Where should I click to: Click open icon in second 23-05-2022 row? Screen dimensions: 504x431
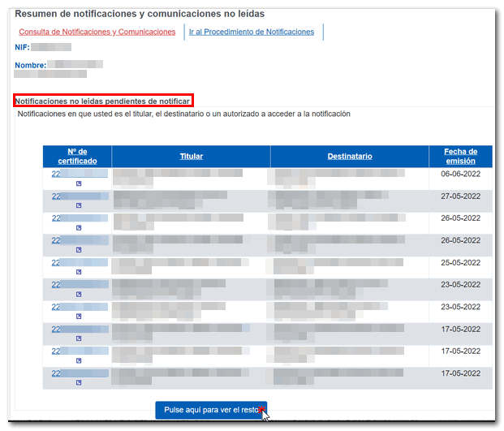pyautogui.click(x=79, y=317)
